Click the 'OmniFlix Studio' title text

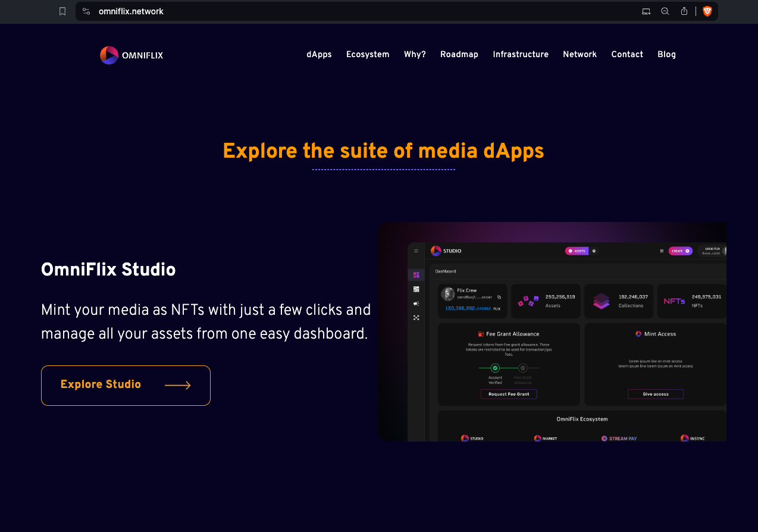pyautogui.click(x=108, y=270)
